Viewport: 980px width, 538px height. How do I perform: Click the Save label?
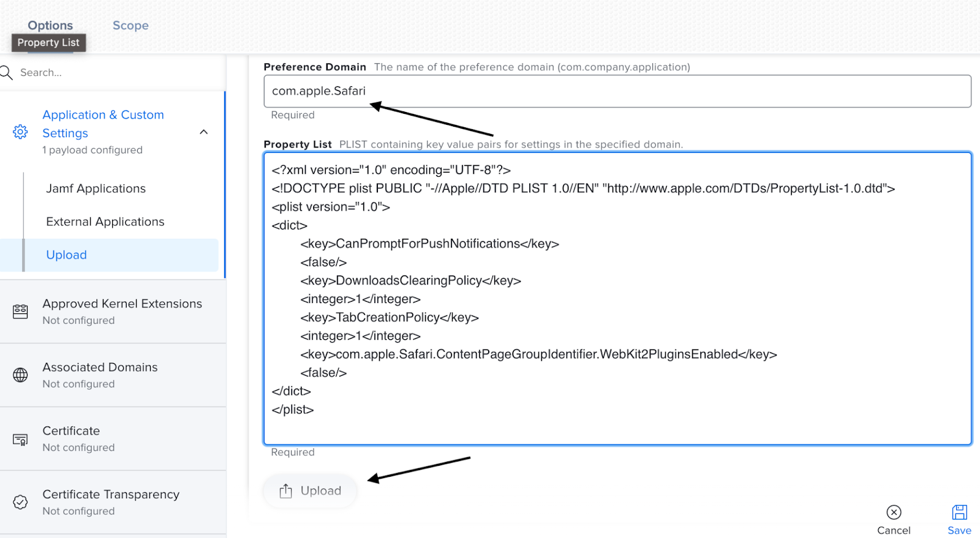[x=960, y=531]
